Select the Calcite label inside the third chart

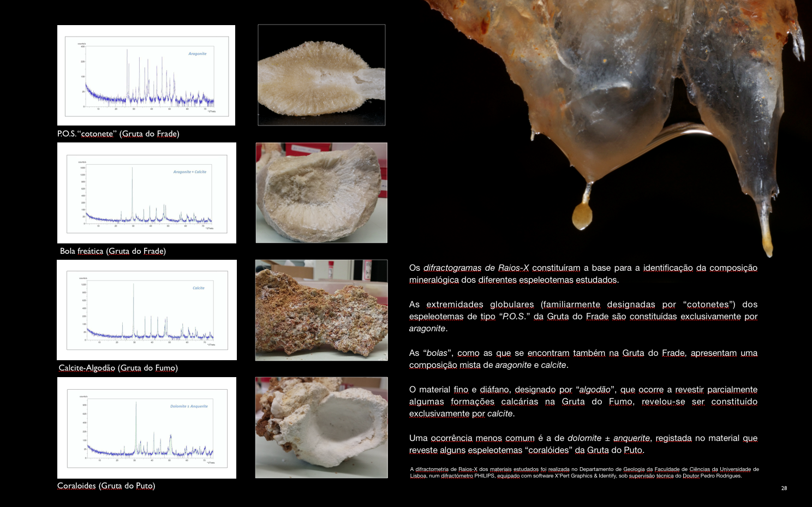[199, 288]
